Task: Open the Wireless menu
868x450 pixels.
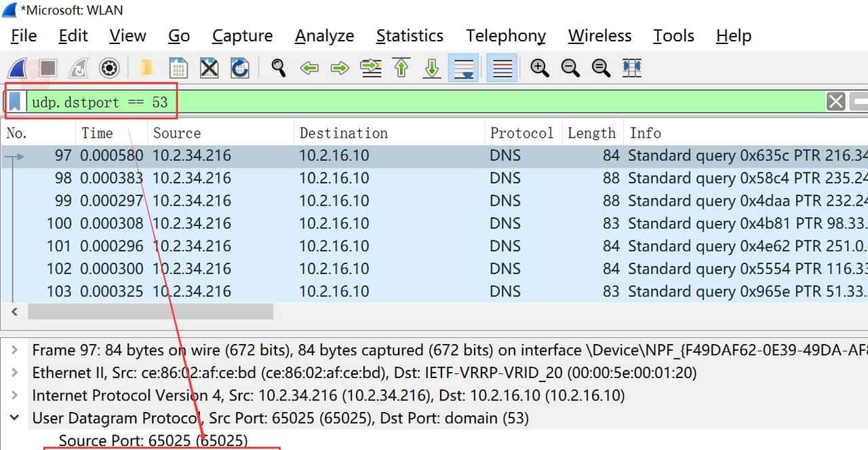Action: [599, 35]
